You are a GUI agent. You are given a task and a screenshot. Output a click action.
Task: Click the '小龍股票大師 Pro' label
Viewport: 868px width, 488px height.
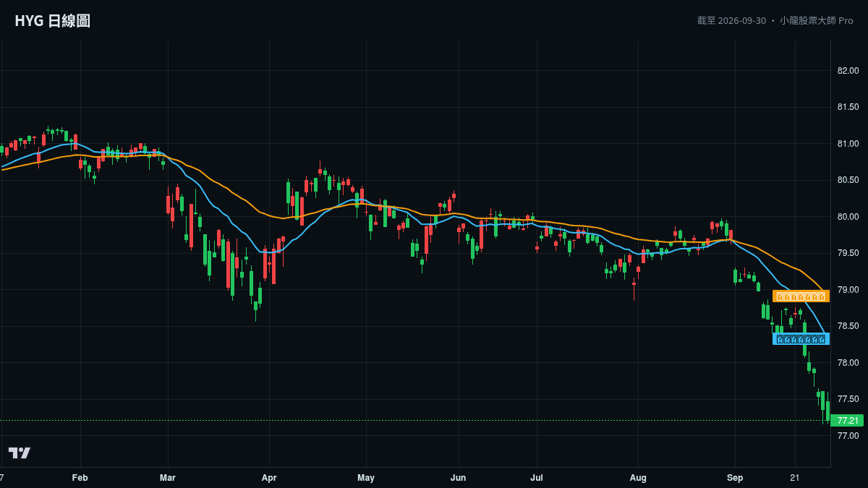(817, 20)
